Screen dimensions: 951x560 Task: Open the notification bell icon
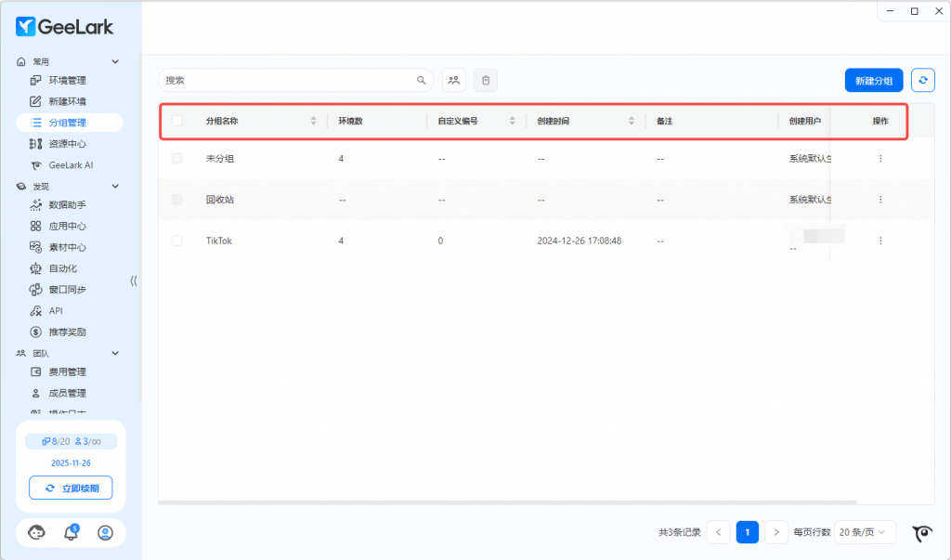71,532
